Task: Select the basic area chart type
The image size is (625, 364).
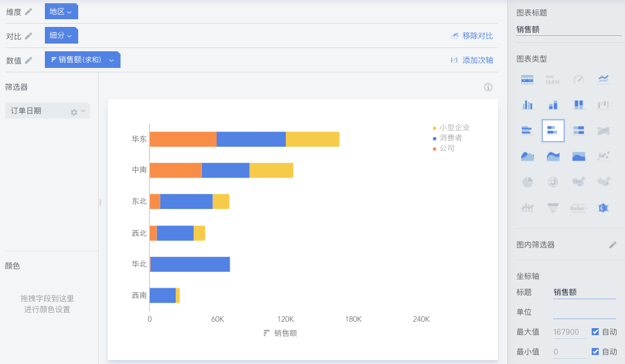Action: click(527, 156)
